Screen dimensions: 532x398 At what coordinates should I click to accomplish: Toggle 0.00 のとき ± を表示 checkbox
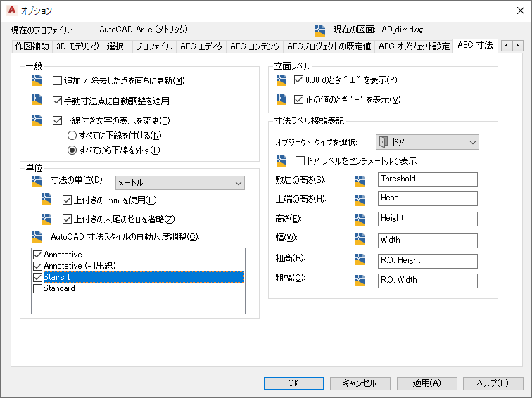click(298, 80)
